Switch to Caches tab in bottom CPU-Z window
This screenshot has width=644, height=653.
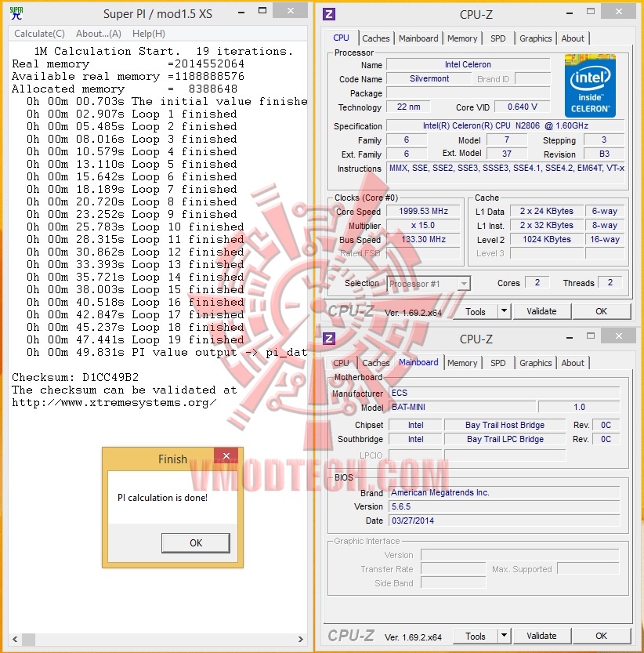(375, 363)
